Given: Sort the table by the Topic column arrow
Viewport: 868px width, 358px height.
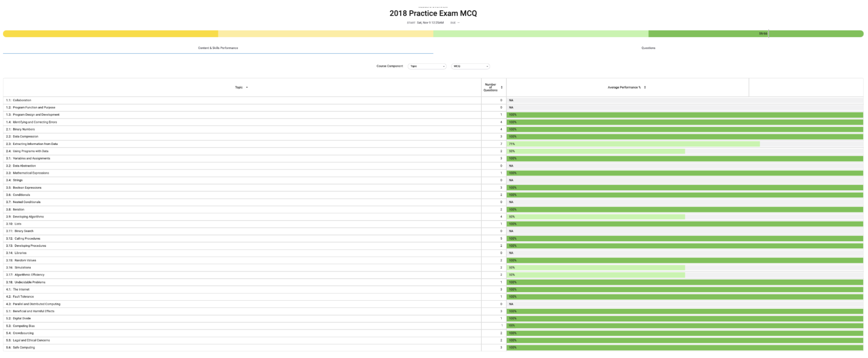Looking at the screenshot, I should 247,87.
